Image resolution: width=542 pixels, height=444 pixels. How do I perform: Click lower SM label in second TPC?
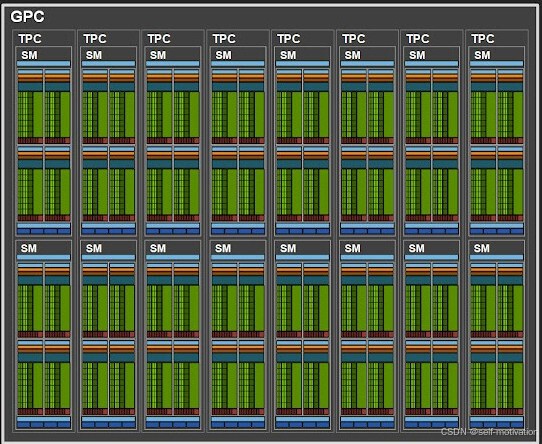pyautogui.click(x=94, y=248)
